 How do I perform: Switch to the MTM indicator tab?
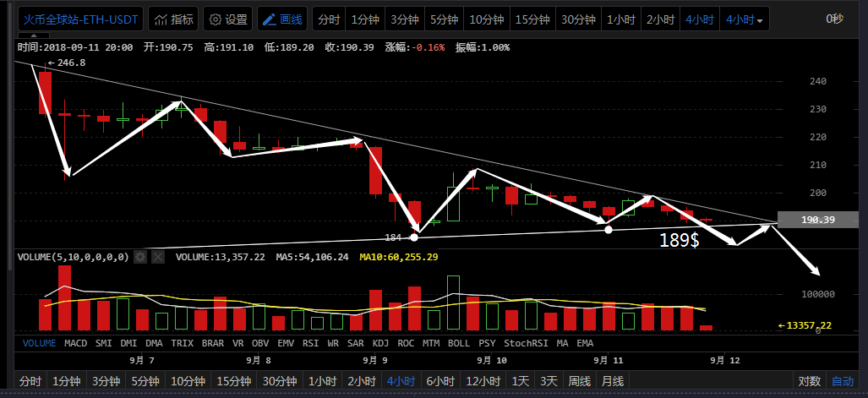[431, 343]
